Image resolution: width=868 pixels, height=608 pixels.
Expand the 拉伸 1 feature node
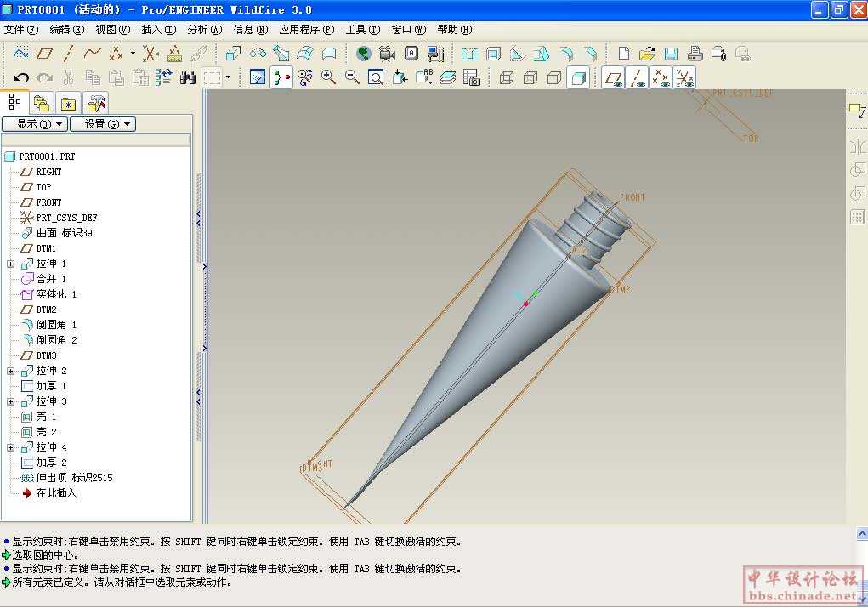10,264
